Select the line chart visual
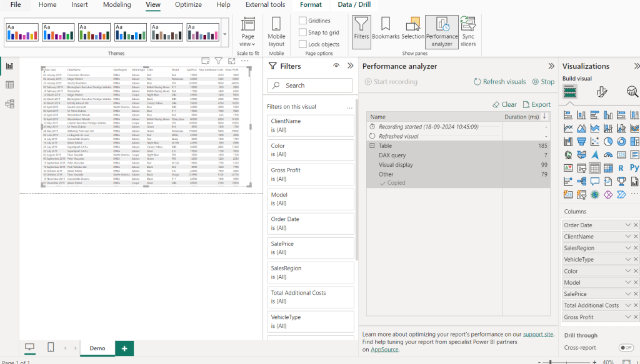This screenshot has height=364, width=640. coord(567,129)
